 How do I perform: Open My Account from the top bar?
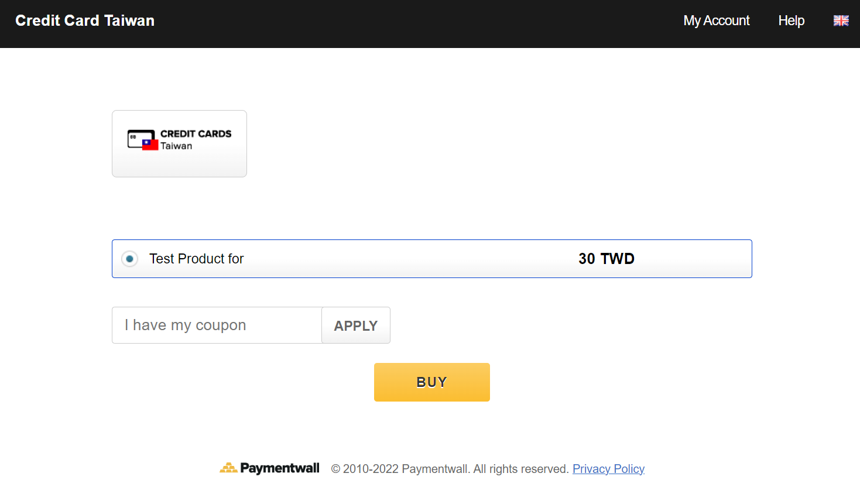point(716,20)
